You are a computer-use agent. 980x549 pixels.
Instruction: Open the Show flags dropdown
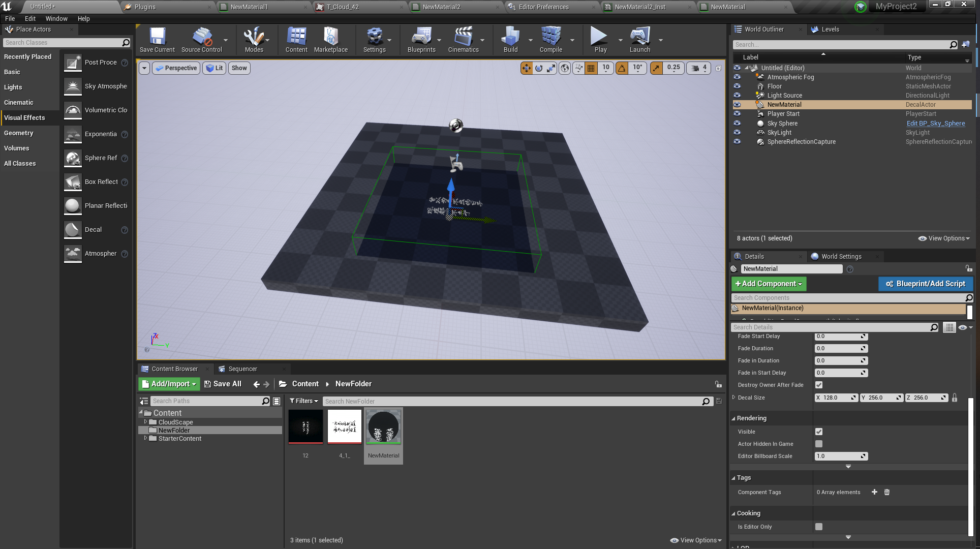239,68
